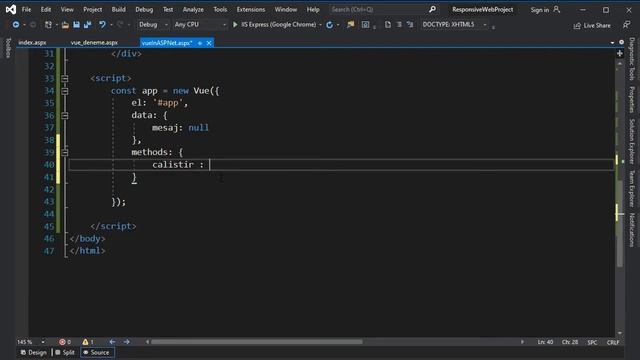Open the Extensions menu
The image size is (640, 360).
[251, 9]
